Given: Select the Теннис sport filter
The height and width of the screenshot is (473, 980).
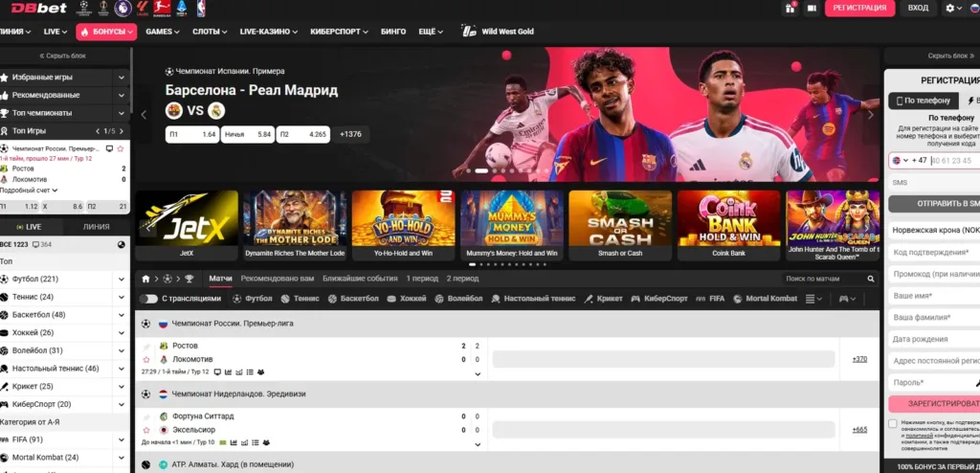Looking at the screenshot, I should [300, 299].
